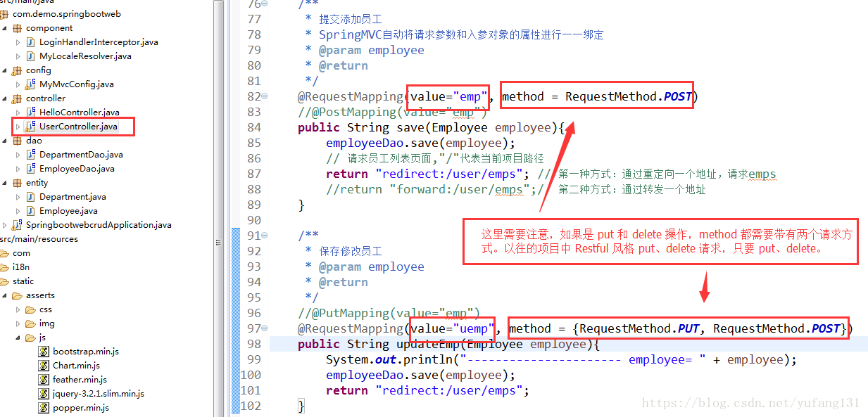Fold the Javadoc comment at line 91

(264, 236)
